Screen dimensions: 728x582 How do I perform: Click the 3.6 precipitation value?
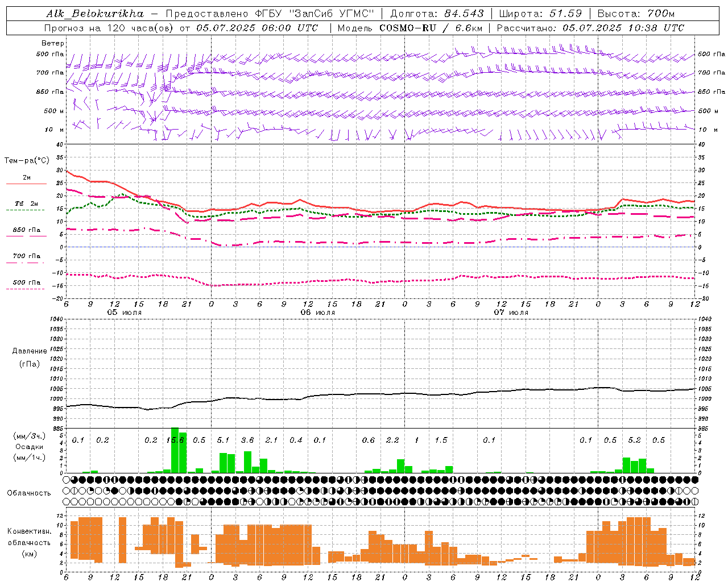pyautogui.click(x=247, y=440)
